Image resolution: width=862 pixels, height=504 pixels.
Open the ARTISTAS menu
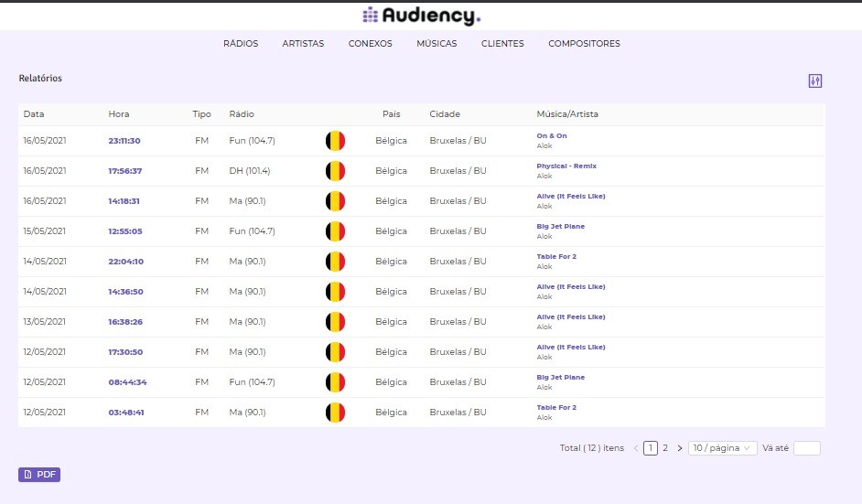click(303, 44)
